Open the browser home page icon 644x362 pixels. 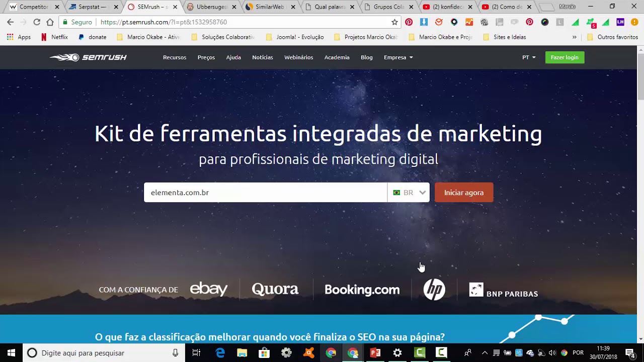(x=50, y=22)
